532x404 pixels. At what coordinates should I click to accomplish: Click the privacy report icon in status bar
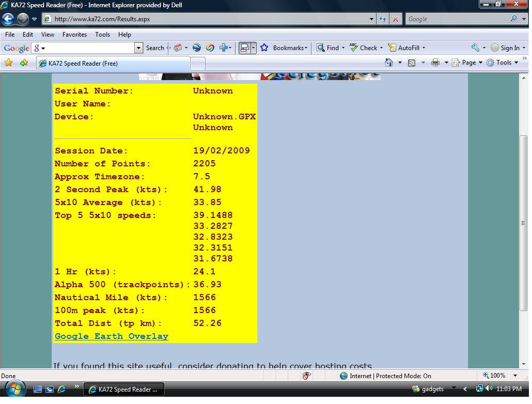point(306,376)
